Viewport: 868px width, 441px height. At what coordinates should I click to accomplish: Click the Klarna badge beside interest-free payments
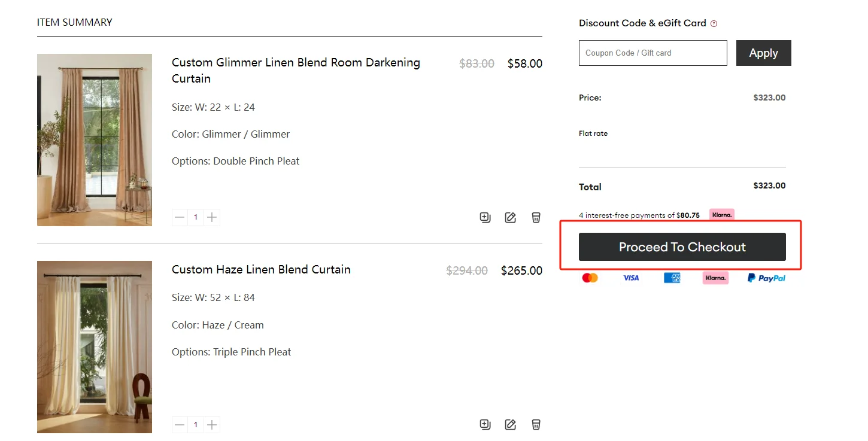tap(722, 215)
